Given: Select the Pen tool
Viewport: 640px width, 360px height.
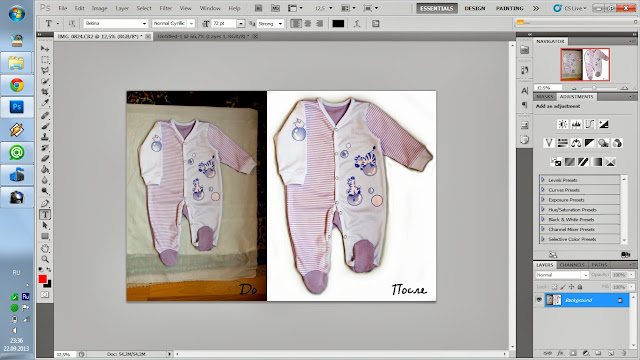Looking at the screenshot, I should (x=45, y=203).
